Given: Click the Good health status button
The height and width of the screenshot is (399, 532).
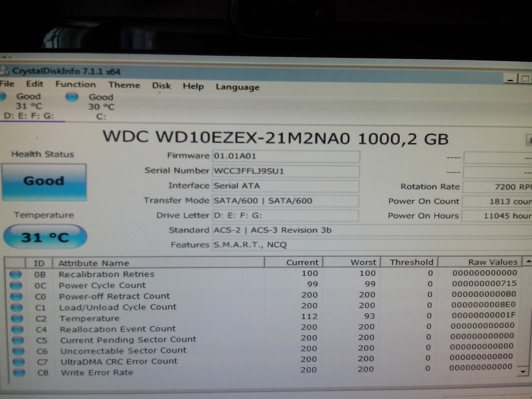Looking at the screenshot, I should point(44,182).
